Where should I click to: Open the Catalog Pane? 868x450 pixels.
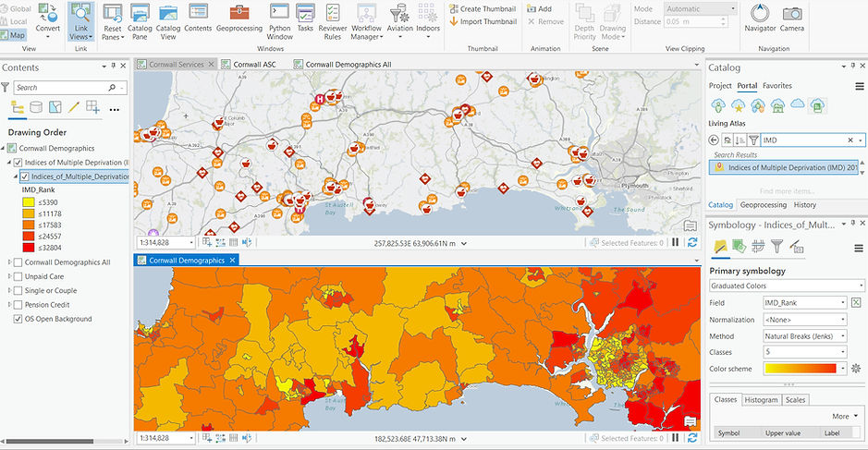pos(140,21)
